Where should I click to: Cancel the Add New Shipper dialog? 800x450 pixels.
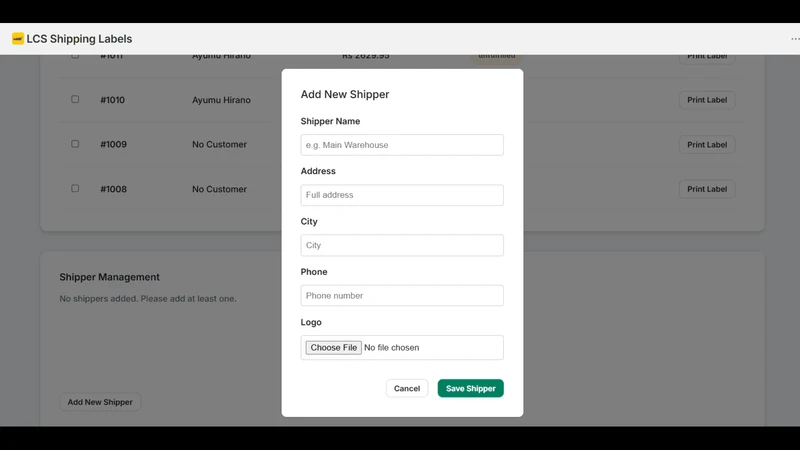point(407,388)
